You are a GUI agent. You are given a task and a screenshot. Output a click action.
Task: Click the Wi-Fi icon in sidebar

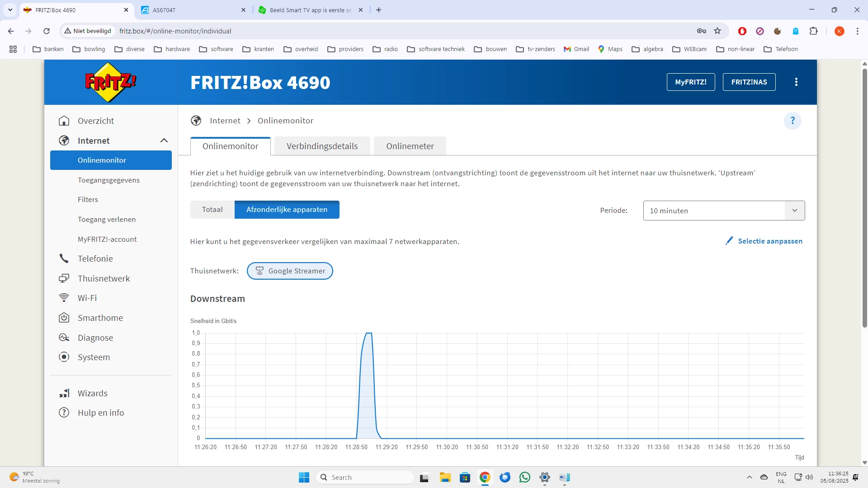tap(64, 298)
